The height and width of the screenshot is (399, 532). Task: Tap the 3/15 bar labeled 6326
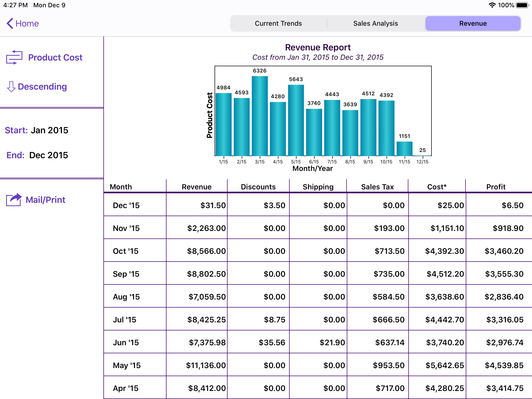coord(260,116)
